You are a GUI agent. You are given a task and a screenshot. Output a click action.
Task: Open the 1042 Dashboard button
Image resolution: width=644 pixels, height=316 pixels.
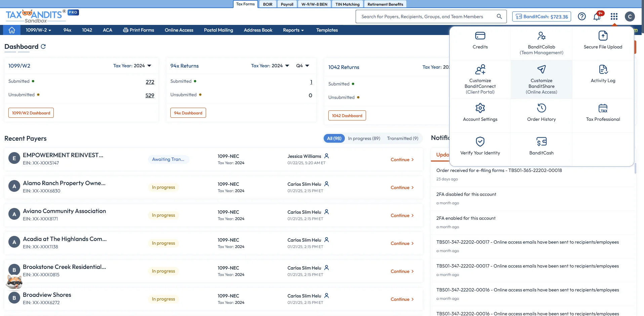coord(347,115)
